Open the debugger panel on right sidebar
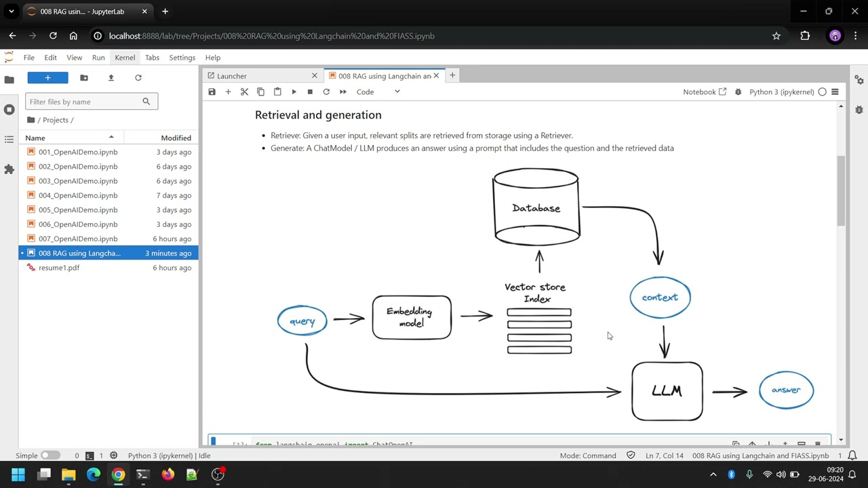Viewport: 868px width, 488px height. (859, 110)
